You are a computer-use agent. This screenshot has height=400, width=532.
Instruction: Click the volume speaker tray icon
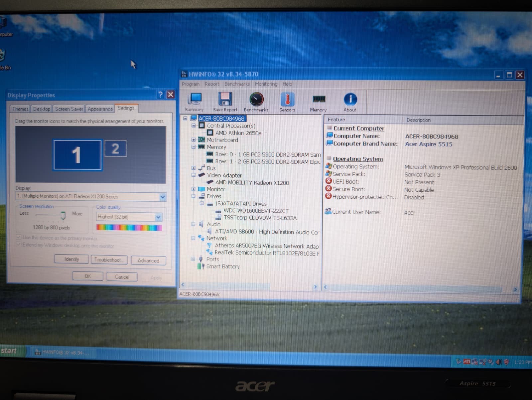(x=498, y=362)
